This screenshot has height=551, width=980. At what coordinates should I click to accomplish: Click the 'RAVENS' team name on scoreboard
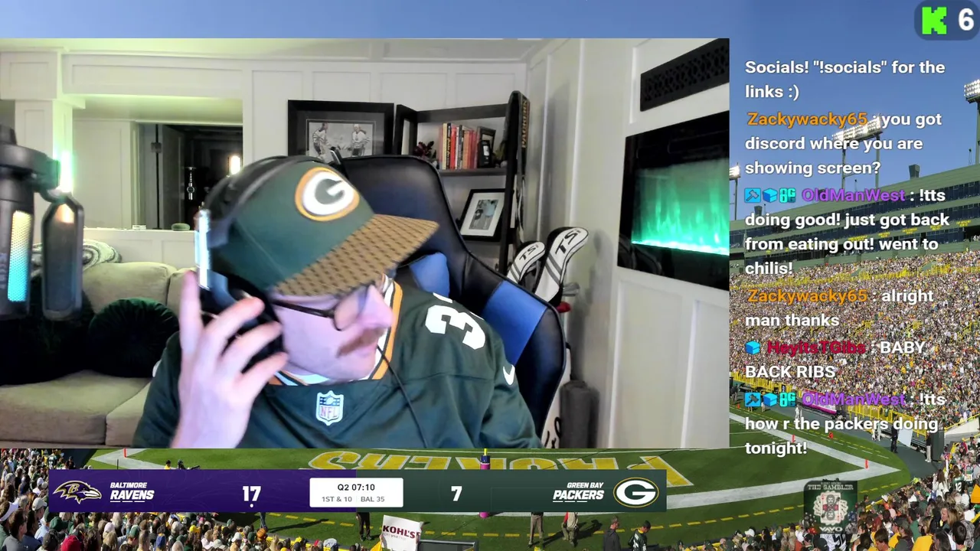click(132, 496)
